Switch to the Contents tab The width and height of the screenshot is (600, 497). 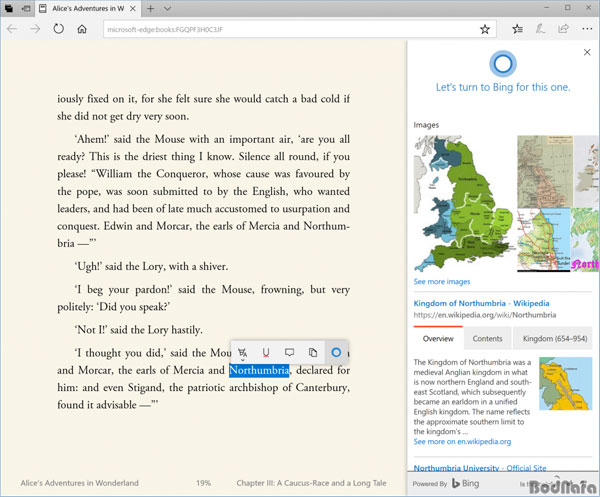coord(487,339)
